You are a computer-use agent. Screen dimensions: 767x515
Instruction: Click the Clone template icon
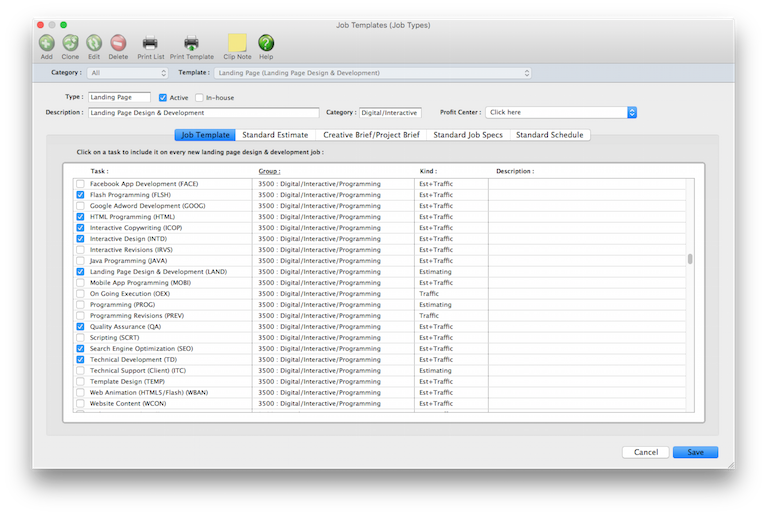coord(71,43)
